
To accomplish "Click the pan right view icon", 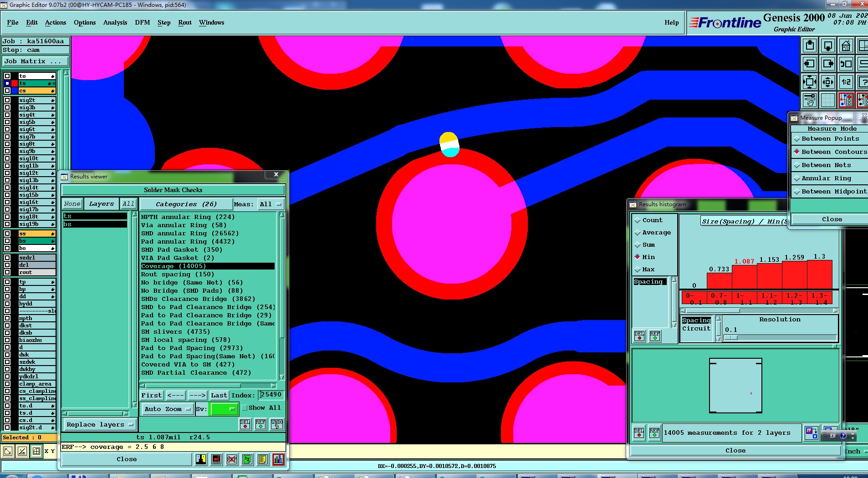I will coord(828,64).
